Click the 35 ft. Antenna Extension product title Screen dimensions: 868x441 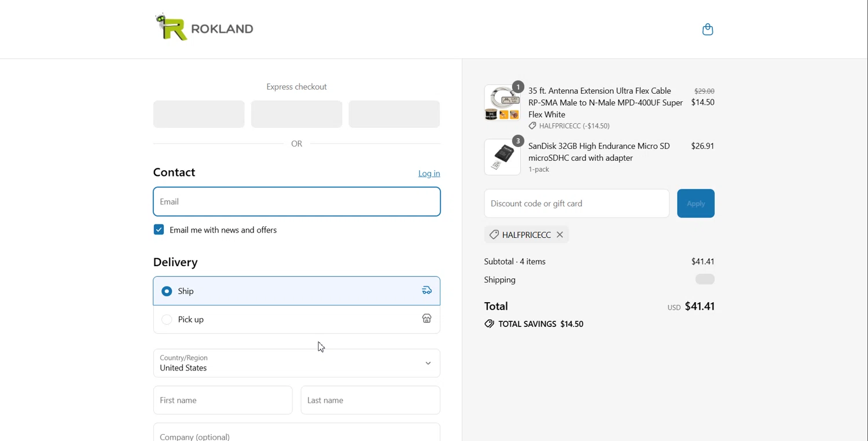point(605,102)
